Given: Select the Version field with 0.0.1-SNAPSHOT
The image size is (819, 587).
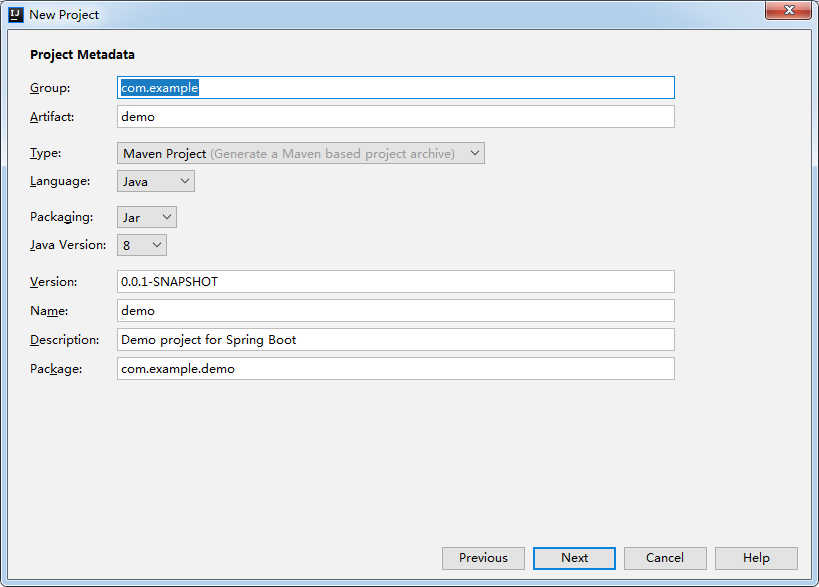Looking at the screenshot, I should (x=396, y=281).
